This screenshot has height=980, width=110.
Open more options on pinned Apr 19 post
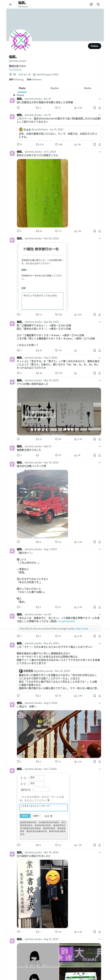99,99
